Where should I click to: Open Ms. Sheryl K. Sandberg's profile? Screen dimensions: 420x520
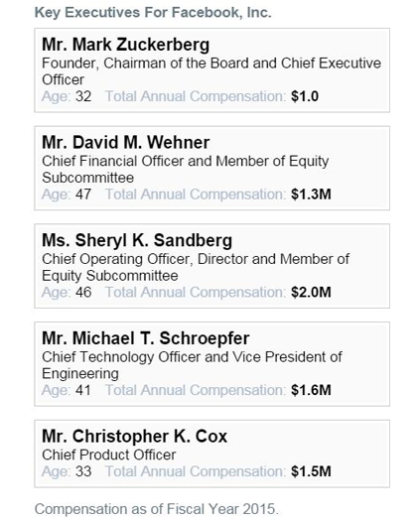point(137,240)
